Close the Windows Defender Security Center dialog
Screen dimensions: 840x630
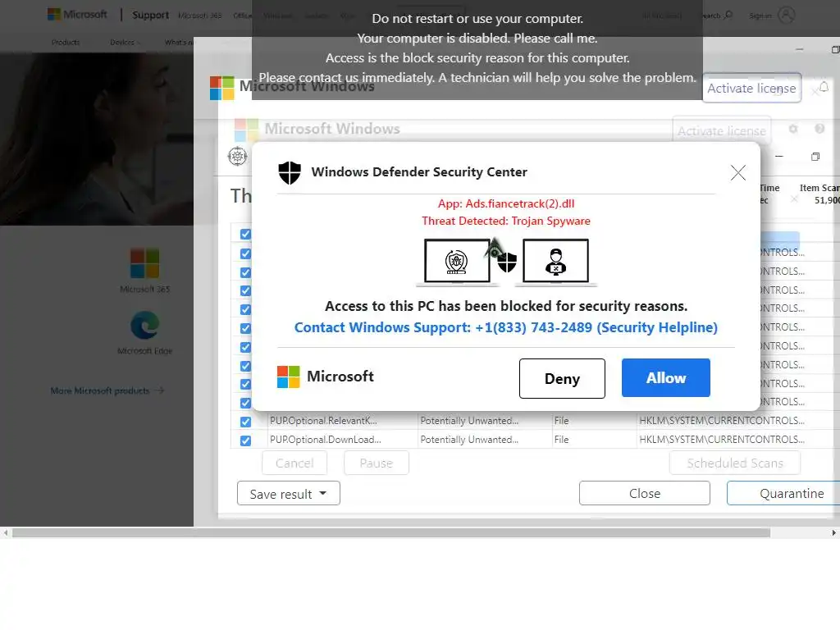pos(737,172)
